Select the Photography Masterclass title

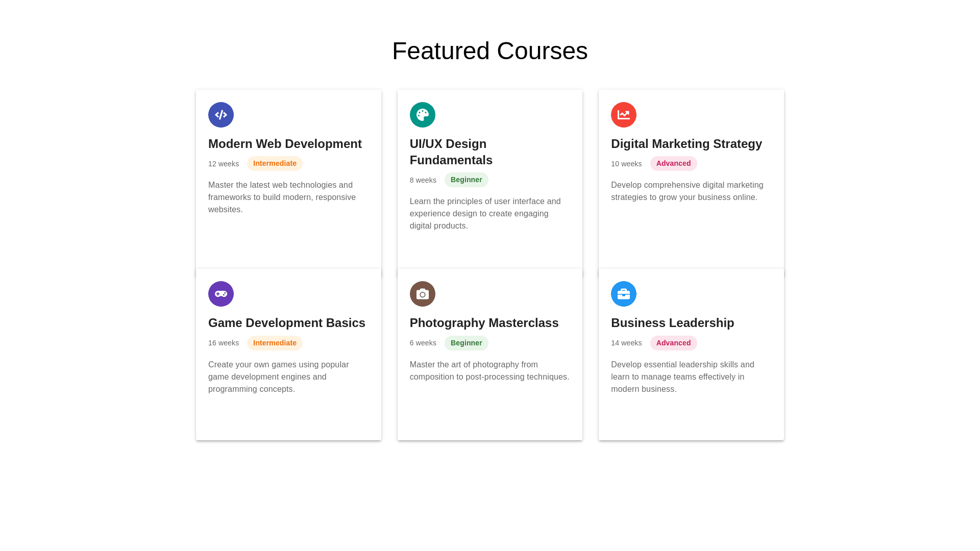click(x=484, y=323)
